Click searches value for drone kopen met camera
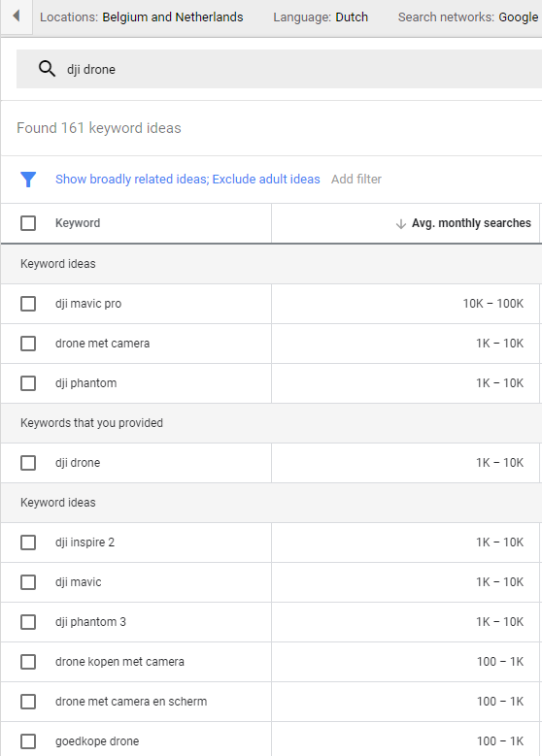Screen dimensions: 542x756 click(x=500, y=662)
